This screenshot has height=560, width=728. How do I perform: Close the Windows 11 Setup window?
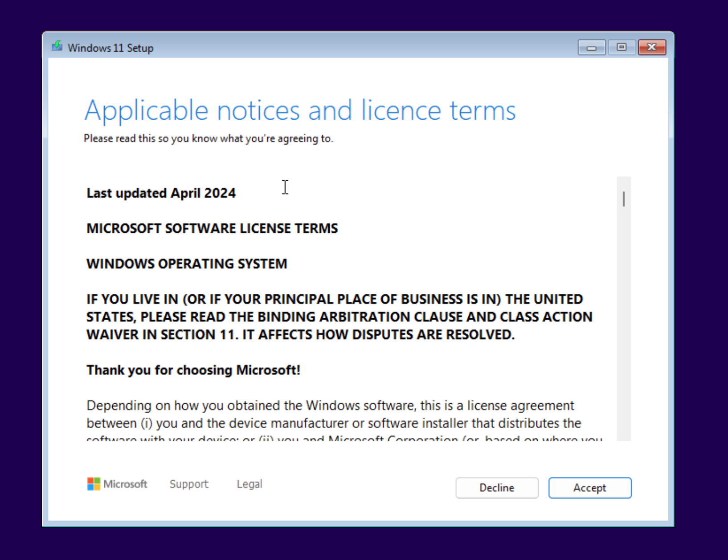(652, 47)
